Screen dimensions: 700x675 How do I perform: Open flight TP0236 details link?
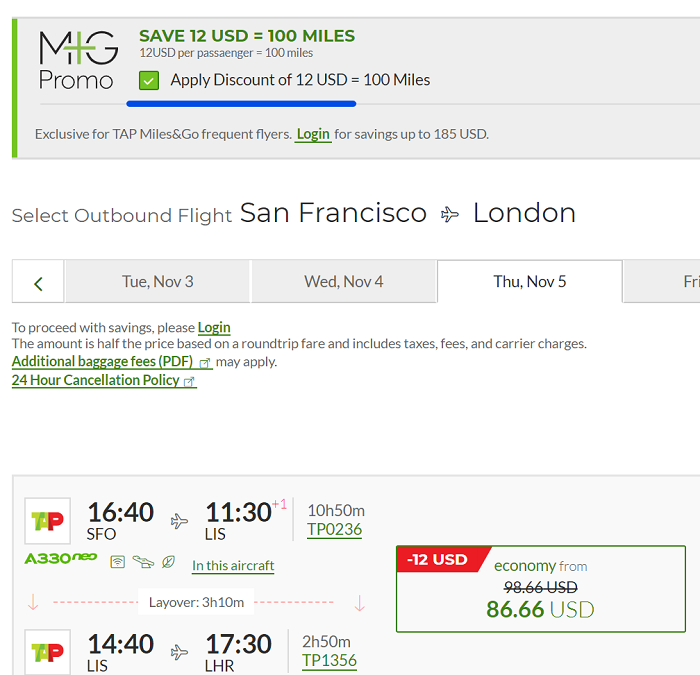[x=334, y=529]
